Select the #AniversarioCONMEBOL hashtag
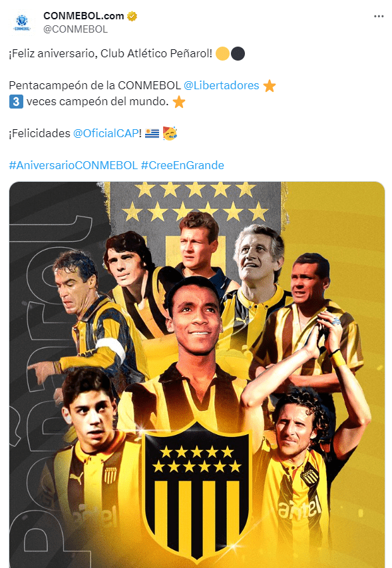This screenshot has height=568, width=392. 73,165
